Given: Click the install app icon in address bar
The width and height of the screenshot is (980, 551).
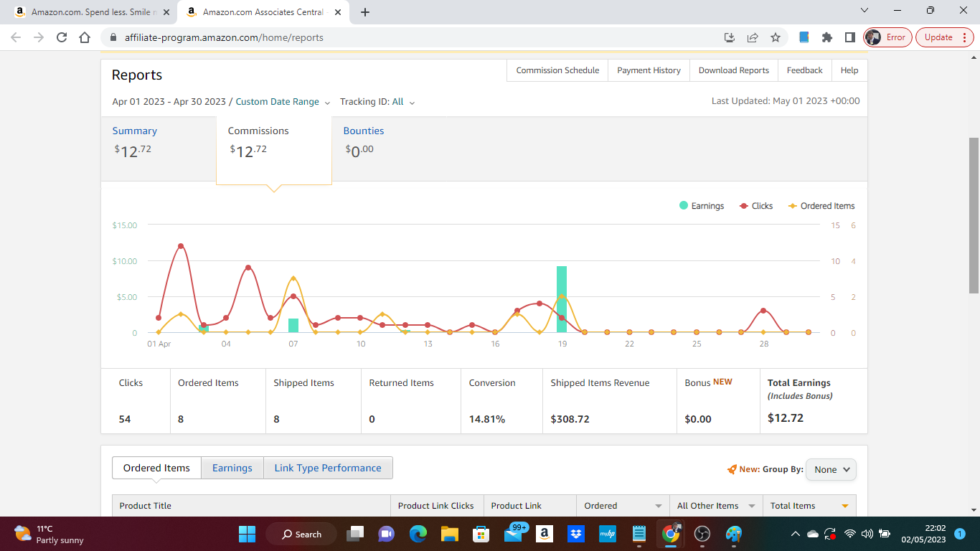Looking at the screenshot, I should tap(730, 37).
